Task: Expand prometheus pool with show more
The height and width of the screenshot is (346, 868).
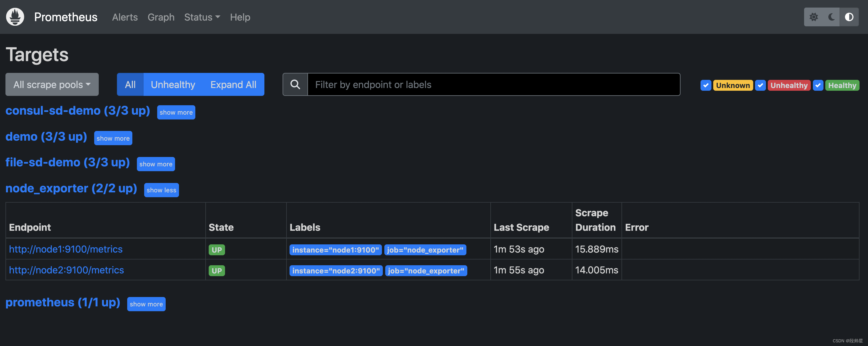Action: click(x=146, y=304)
